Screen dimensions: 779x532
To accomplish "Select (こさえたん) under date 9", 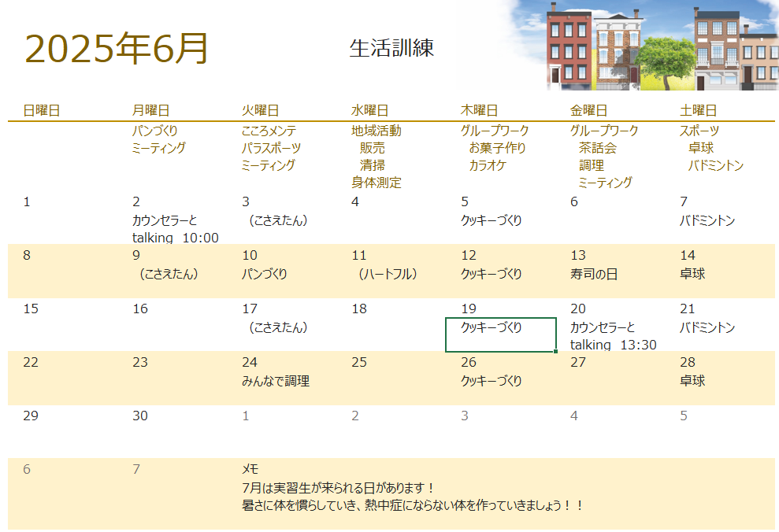I will 169,274.
